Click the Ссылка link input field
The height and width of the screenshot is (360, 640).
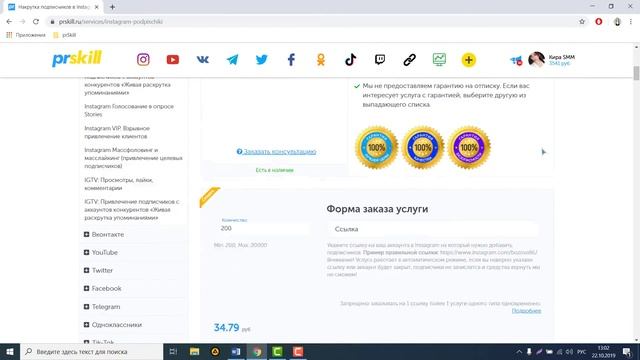click(x=433, y=229)
